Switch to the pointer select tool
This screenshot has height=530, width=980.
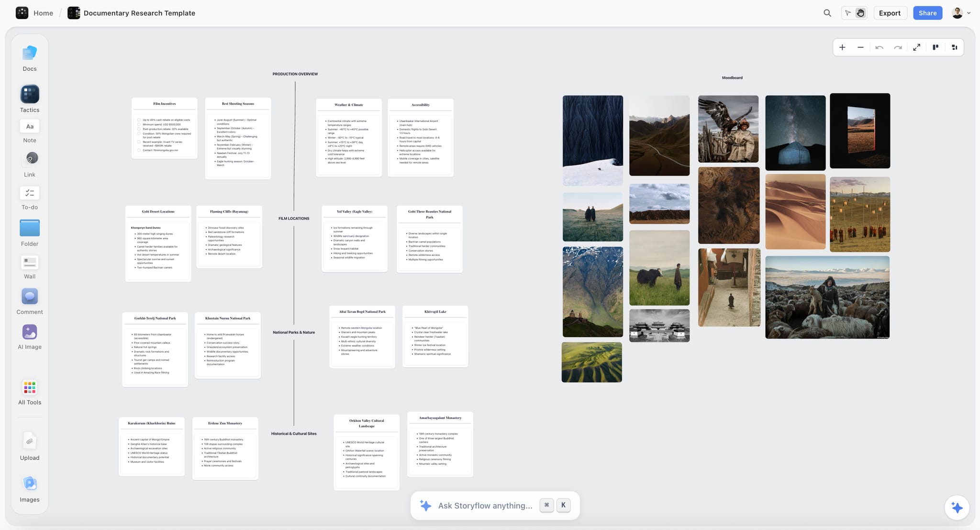coord(848,13)
